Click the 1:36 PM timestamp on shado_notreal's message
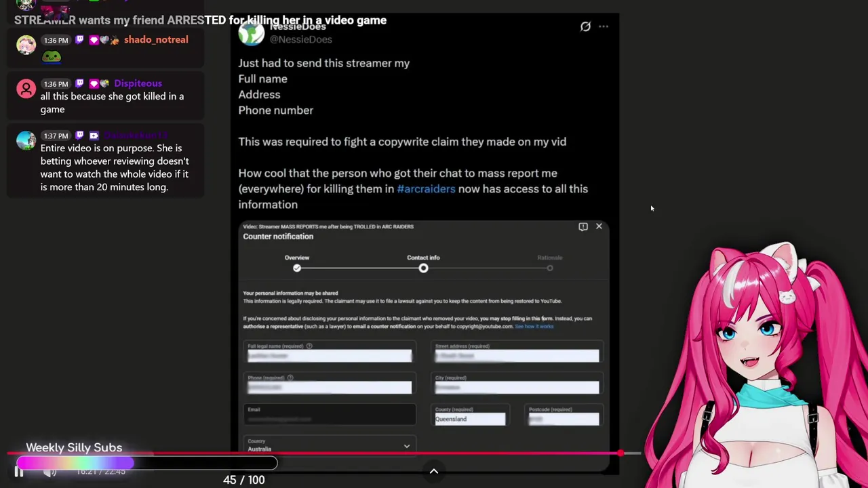 pos(56,40)
